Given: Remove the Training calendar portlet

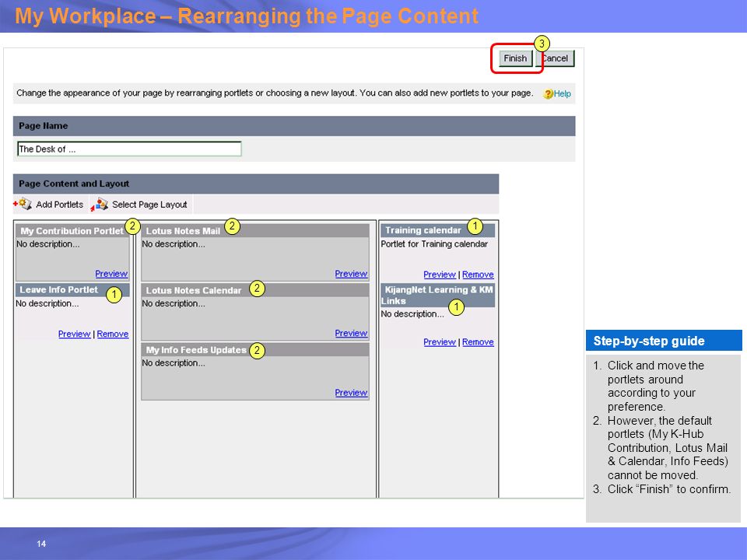Looking at the screenshot, I should coord(478,275).
